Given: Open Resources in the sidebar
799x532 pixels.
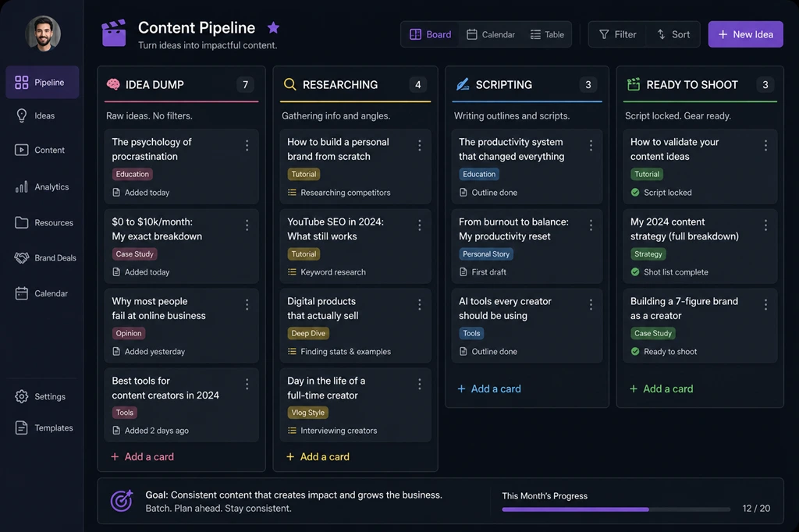Looking at the screenshot, I should (x=44, y=222).
